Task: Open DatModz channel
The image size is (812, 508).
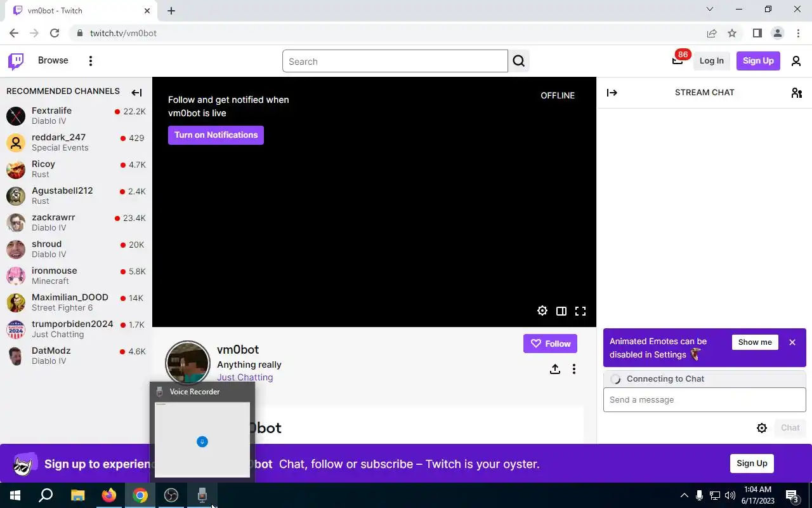Action: 76,356
